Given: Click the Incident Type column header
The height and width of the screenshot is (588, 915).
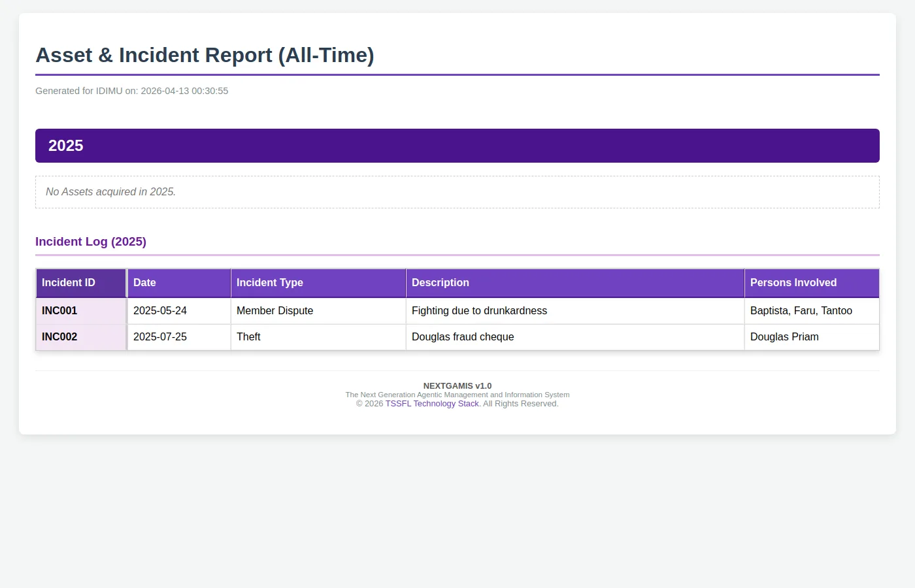Looking at the screenshot, I should pyautogui.click(x=318, y=283).
